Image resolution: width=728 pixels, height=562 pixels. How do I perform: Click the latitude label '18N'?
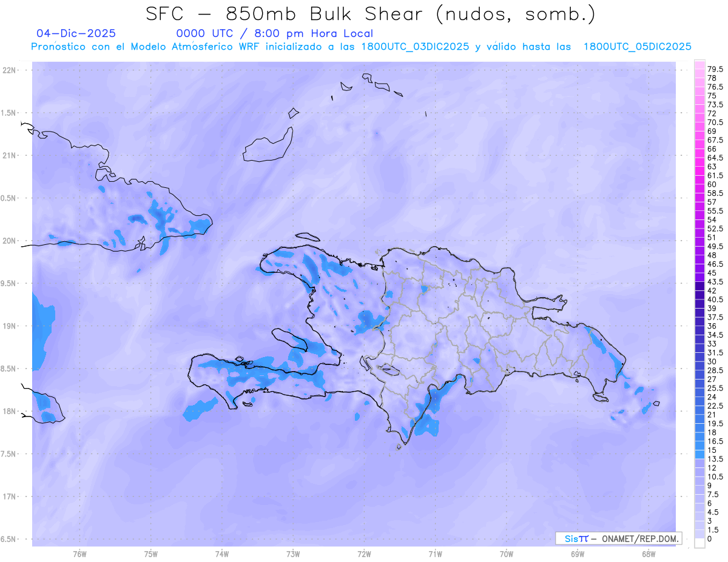[10, 411]
